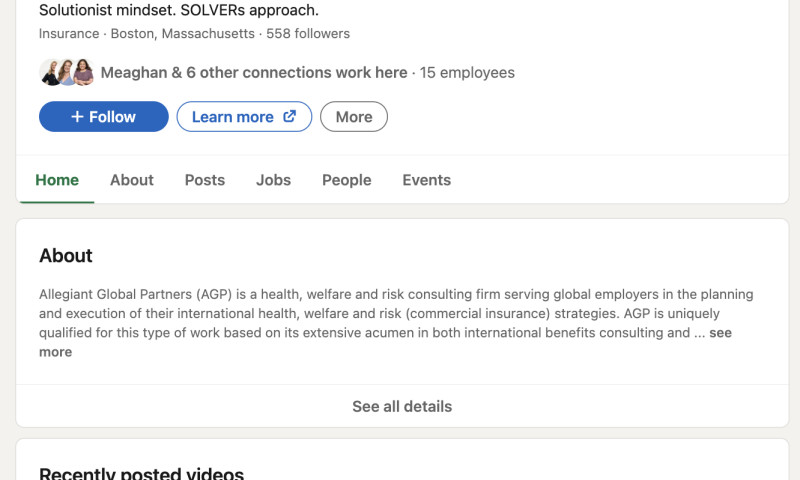Viewport: 800px width, 480px height.
Task: Click the external link icon beside Learn more
Action: 290,116
